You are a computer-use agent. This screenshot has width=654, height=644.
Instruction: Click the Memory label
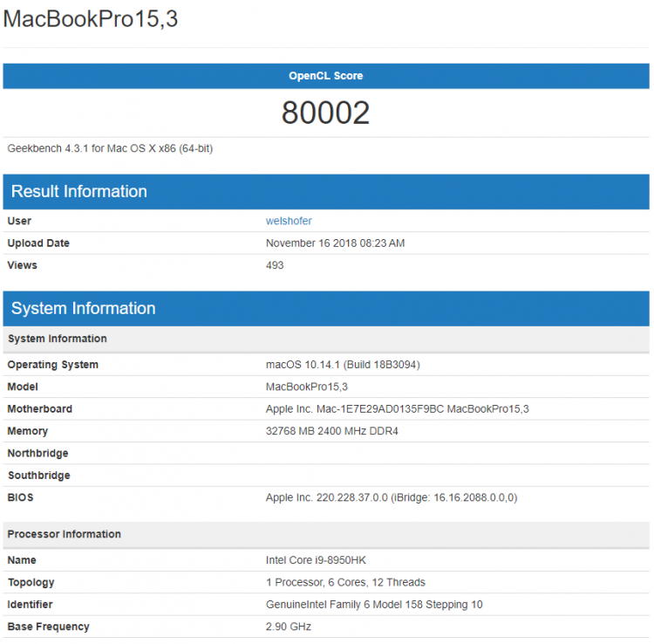pos(28,431)
